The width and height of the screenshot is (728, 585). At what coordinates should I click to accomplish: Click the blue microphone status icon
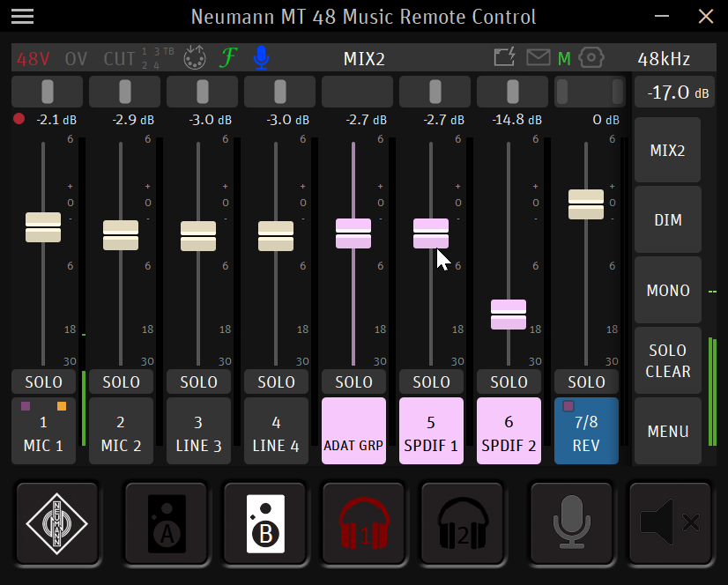(x=262, y=57)
